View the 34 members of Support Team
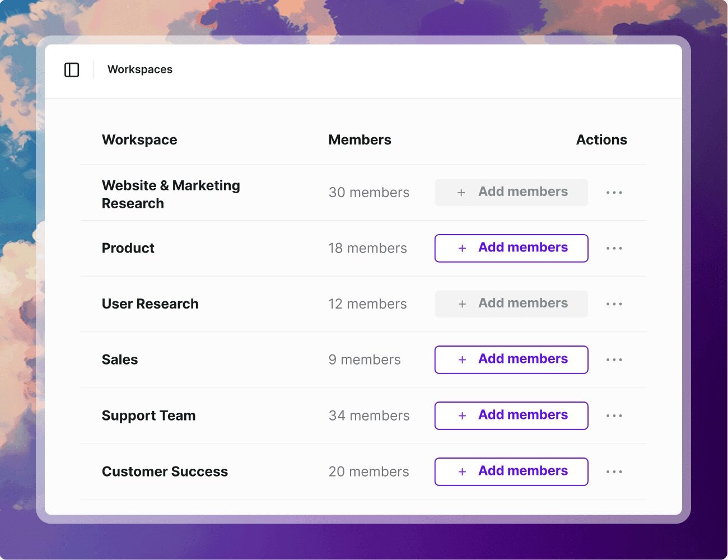This screenshot has width=728, height=560. tap(369, 416)
